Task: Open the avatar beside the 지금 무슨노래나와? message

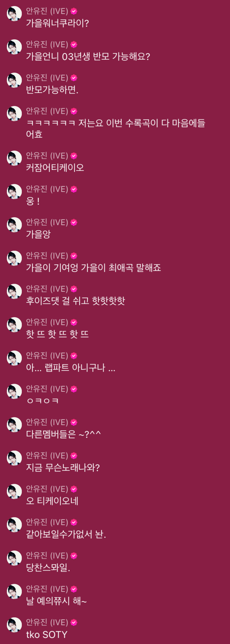Action: coord(14,458)
